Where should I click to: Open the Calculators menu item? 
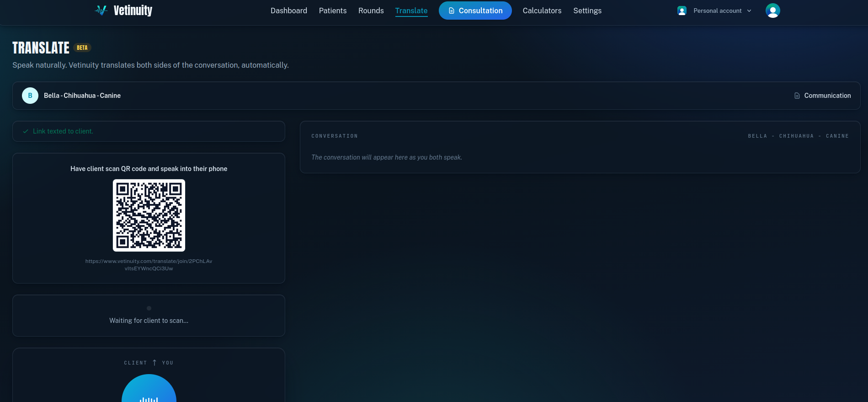tap(542, 11)
